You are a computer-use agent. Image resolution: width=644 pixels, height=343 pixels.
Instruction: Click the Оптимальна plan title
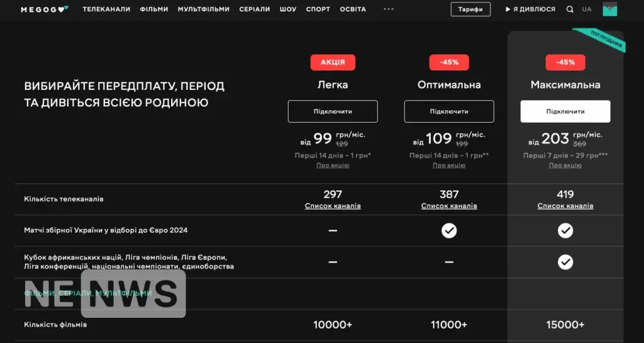(449, 85)
